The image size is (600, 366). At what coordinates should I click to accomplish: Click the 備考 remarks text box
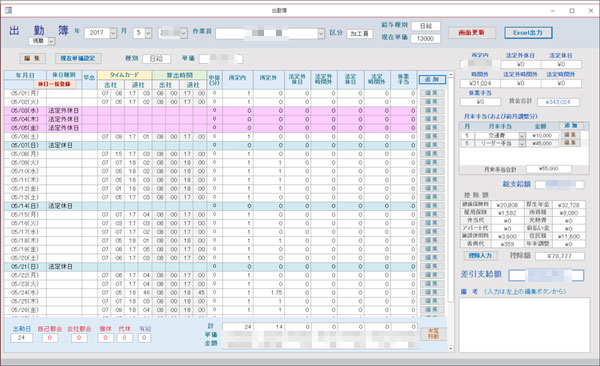524,325
